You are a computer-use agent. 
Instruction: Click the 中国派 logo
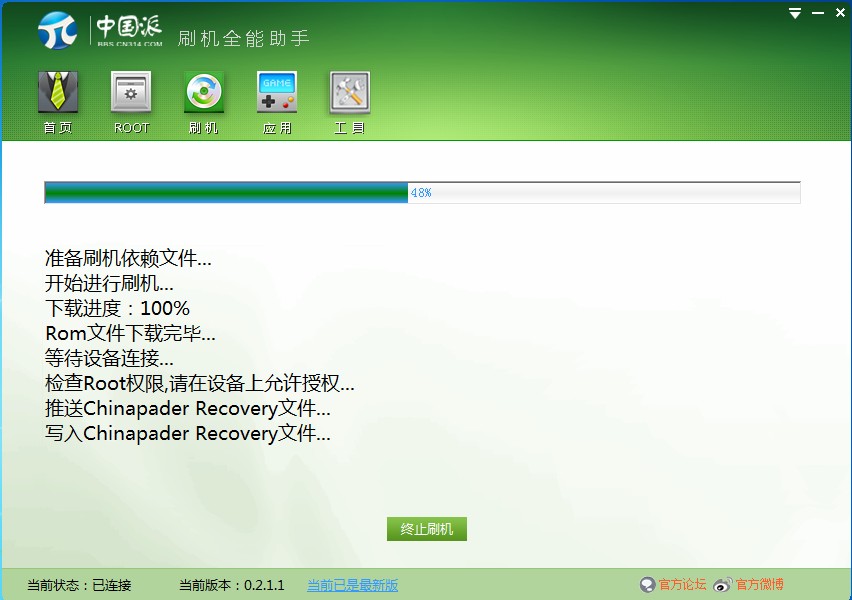pos(101,30)
